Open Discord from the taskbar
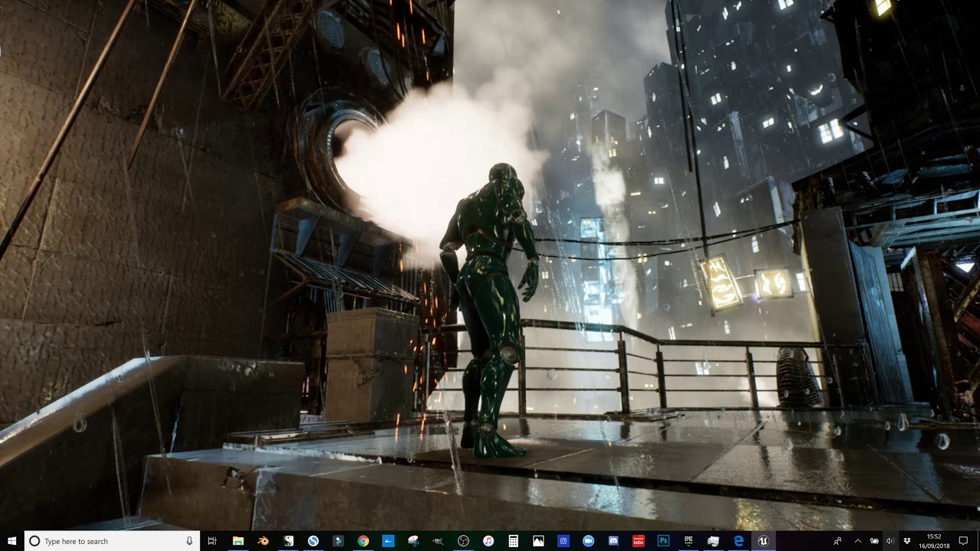Image resolution: width=980 pixels, height=551 pixels. coord(613,541)
